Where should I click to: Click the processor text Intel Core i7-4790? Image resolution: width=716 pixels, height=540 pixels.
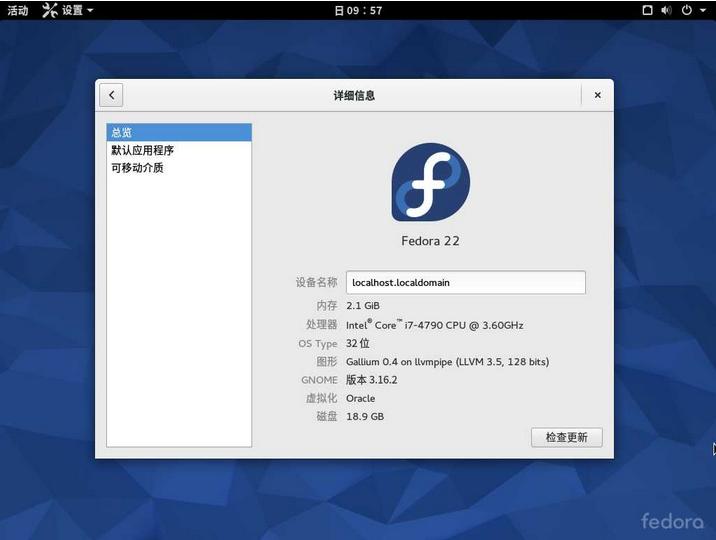coord(435,325)
